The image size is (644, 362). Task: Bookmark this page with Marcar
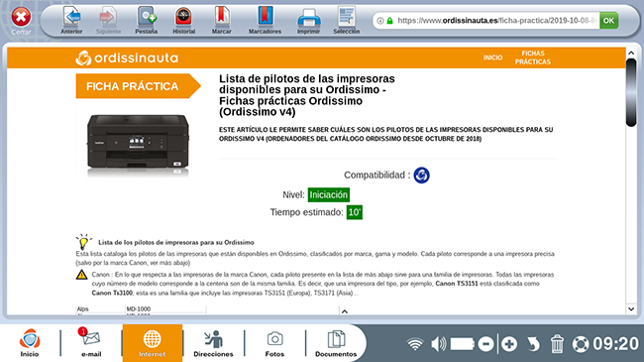point(221,20)
